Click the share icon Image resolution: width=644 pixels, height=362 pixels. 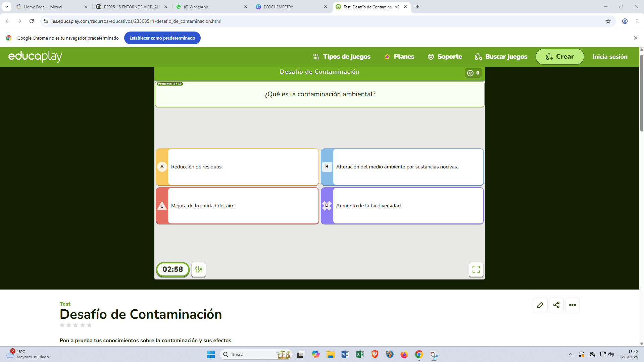(x=556, y=305)
